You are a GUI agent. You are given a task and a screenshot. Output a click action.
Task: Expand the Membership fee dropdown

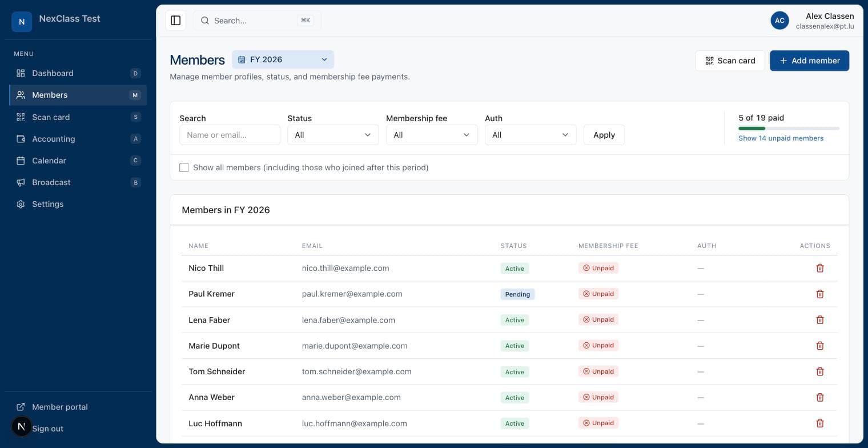coord(432,135)
